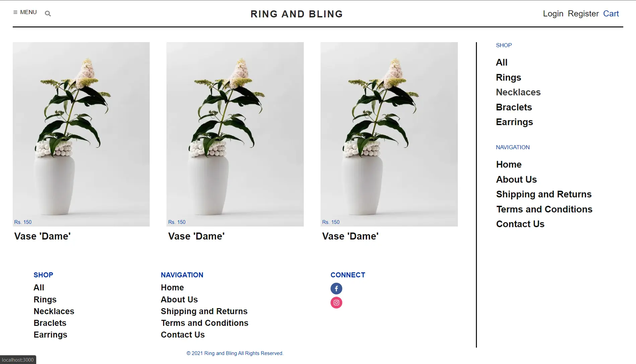Open the first Vase 'Dame' product image
636x364 pixels.
81,134
